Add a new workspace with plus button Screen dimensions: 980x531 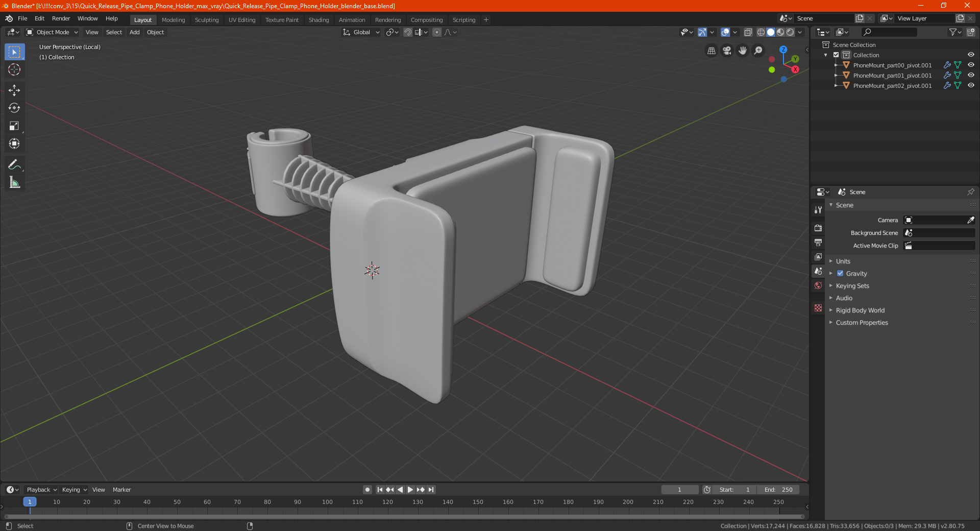click(486, 20)
